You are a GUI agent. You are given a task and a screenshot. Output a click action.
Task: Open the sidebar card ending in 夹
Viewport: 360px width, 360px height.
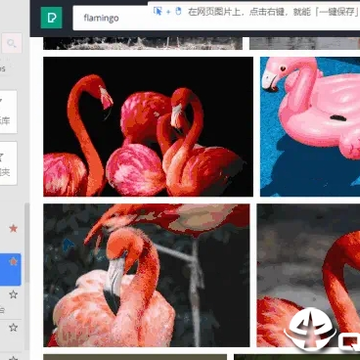(8, 163)
